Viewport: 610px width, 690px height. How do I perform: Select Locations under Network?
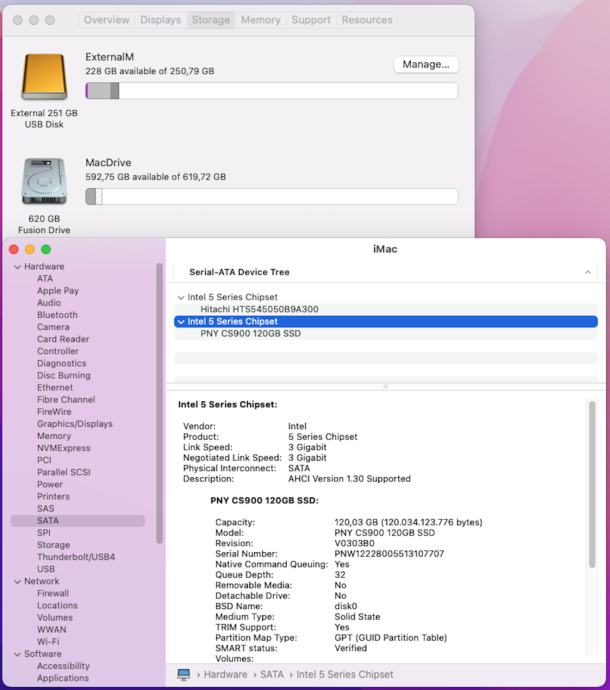[x=57, y=606]
